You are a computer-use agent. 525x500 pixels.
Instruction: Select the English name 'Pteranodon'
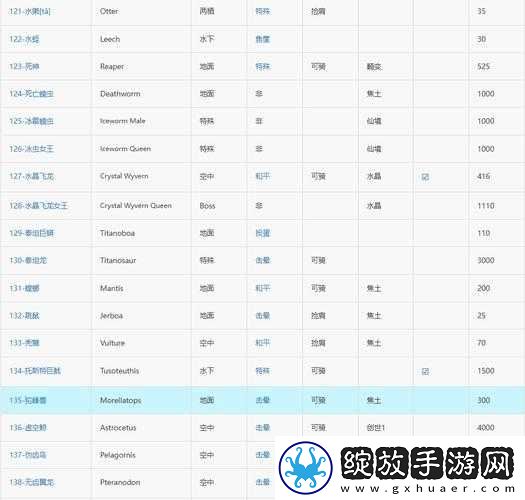coord(120,482)
